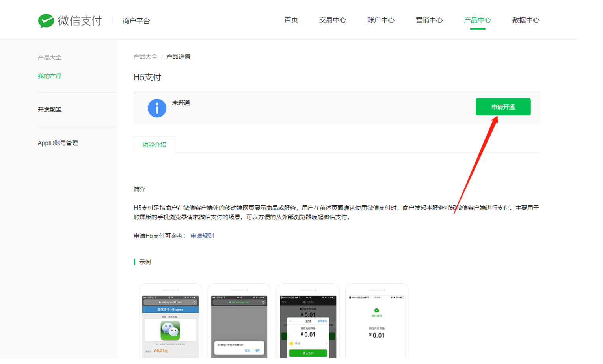
Task: Click the 微信支付-H5-demo example screenshot
Action: tap(170, 321)
